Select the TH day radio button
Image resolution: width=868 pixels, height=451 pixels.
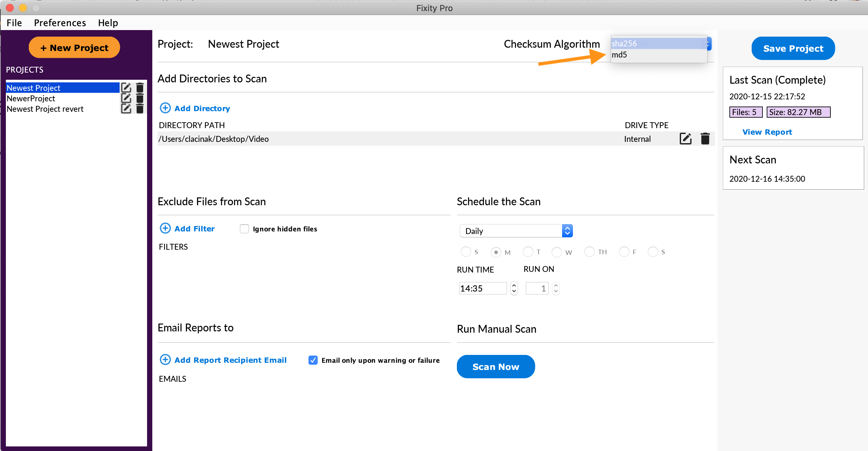590,251
